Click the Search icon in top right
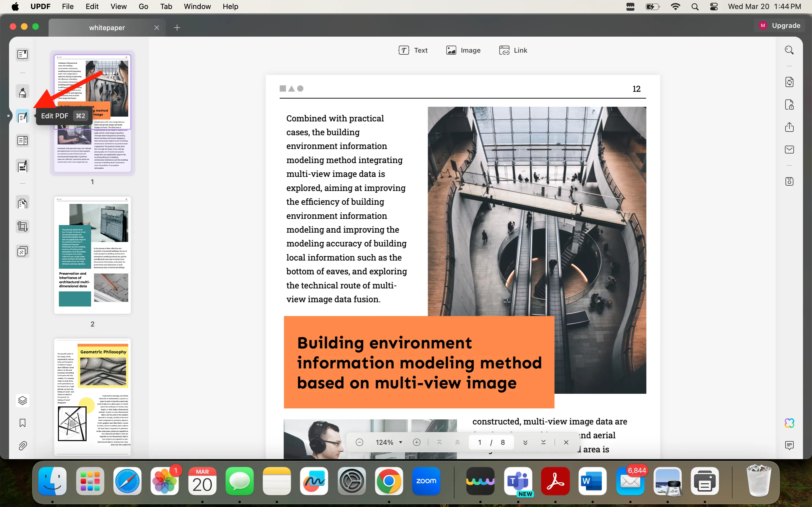 tap(789, 50)
